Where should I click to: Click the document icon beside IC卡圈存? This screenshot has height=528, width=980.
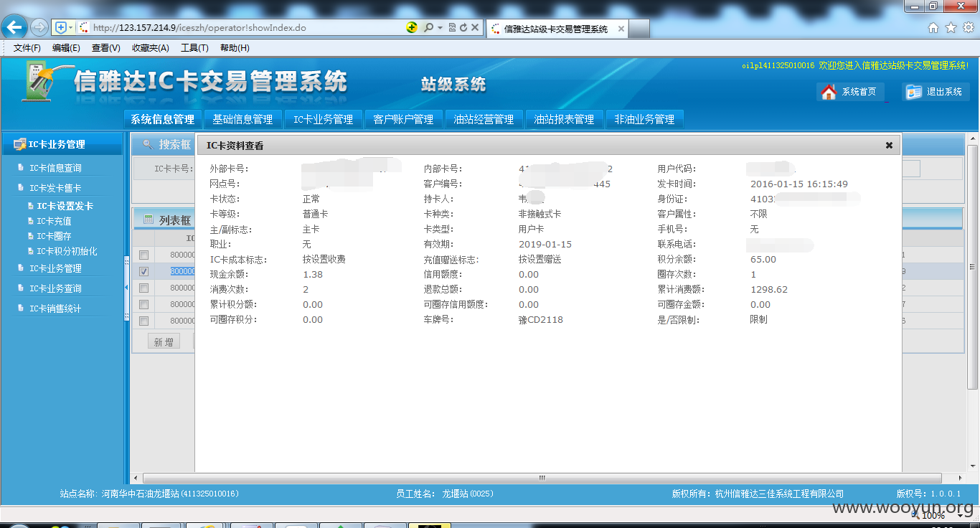[x=31, y=236]
